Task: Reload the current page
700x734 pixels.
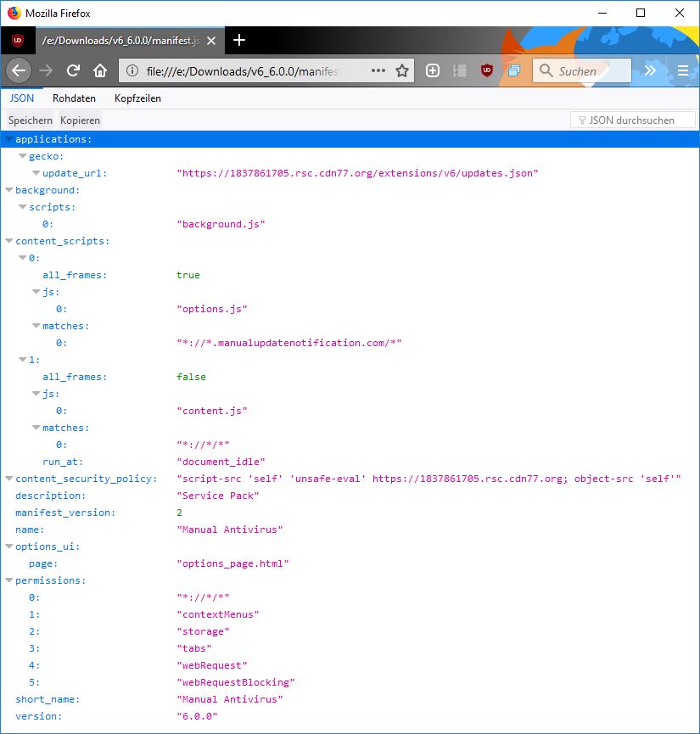Action: (74, 70)
